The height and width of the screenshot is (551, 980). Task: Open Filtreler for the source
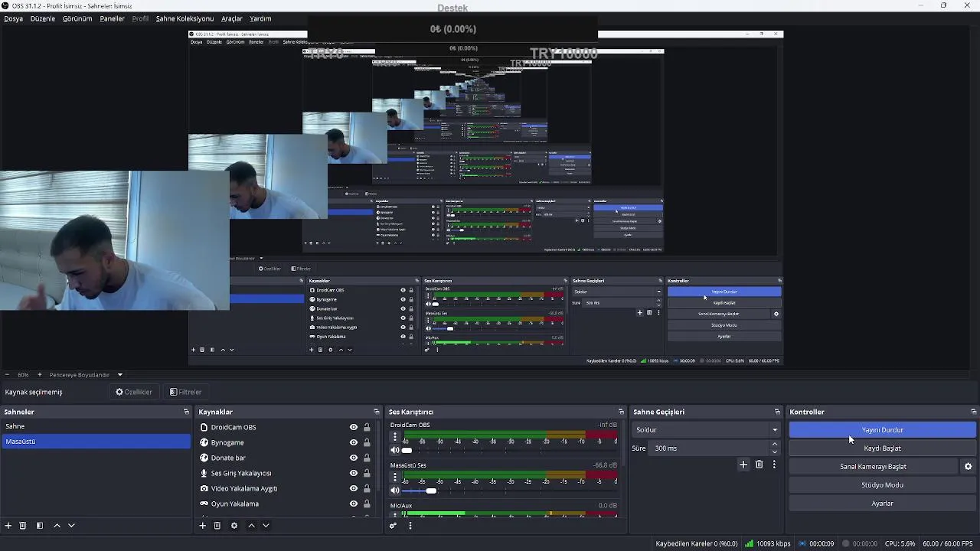pos(186,392)
